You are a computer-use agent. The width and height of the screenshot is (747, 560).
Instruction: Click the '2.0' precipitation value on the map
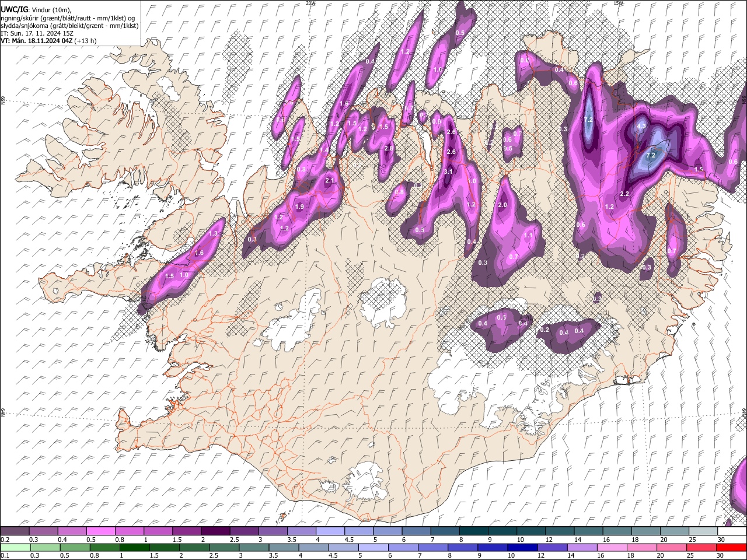[502, 205]
